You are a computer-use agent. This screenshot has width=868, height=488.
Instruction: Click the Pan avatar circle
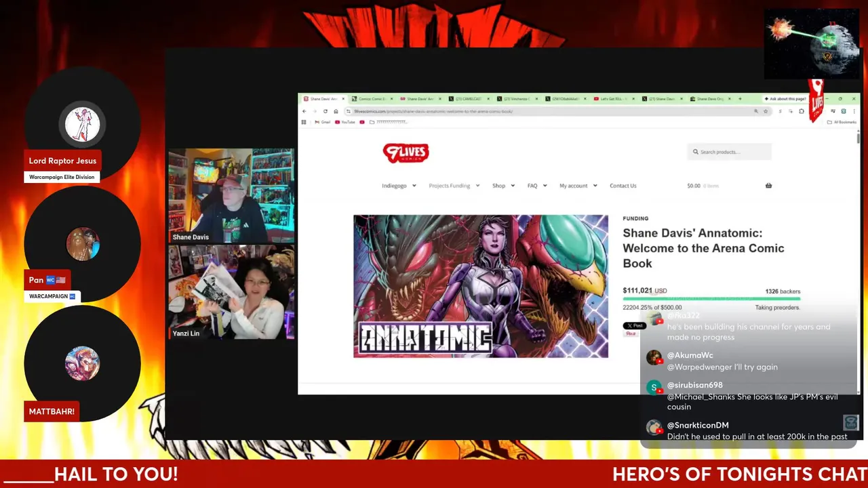82,244
